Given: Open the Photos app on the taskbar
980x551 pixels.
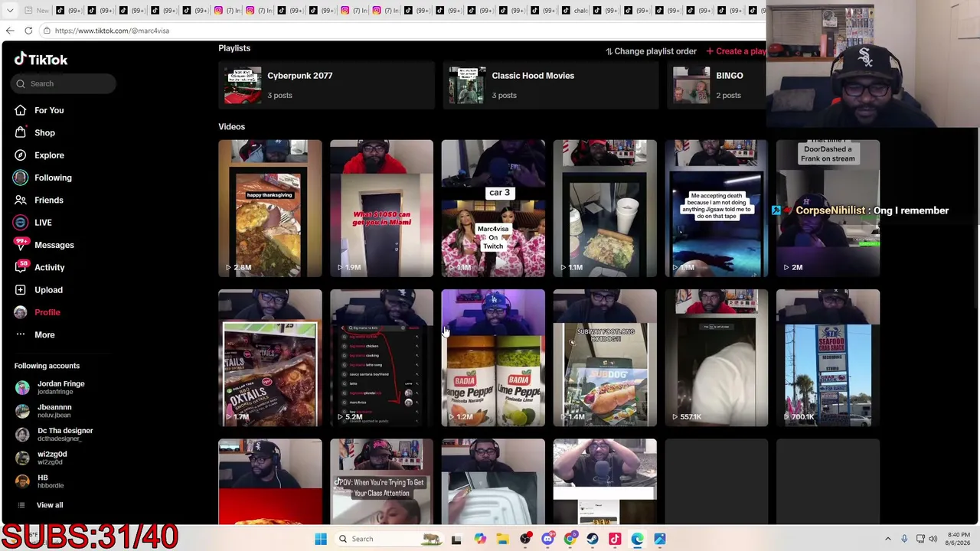Looking at the screenshot, I should click(660, 539).
